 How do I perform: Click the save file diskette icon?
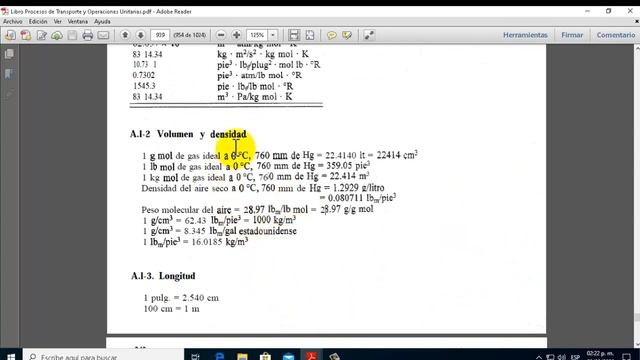coord(72,35)
